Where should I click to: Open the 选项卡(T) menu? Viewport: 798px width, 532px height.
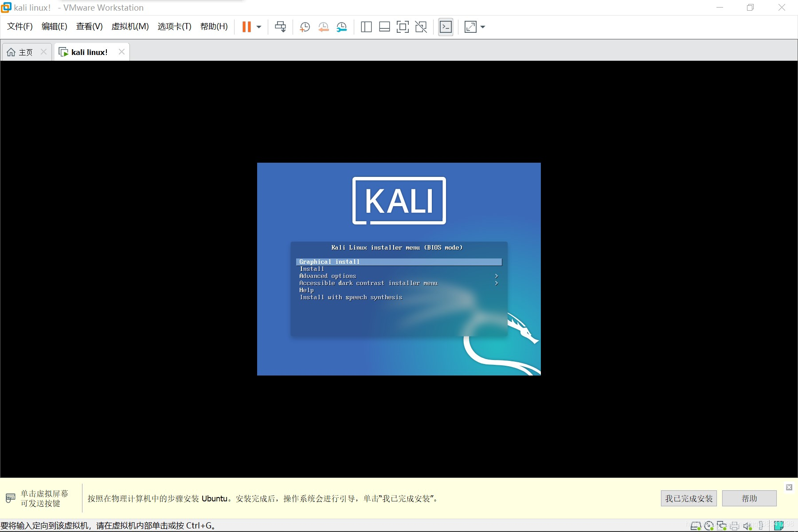pos(175,27)
